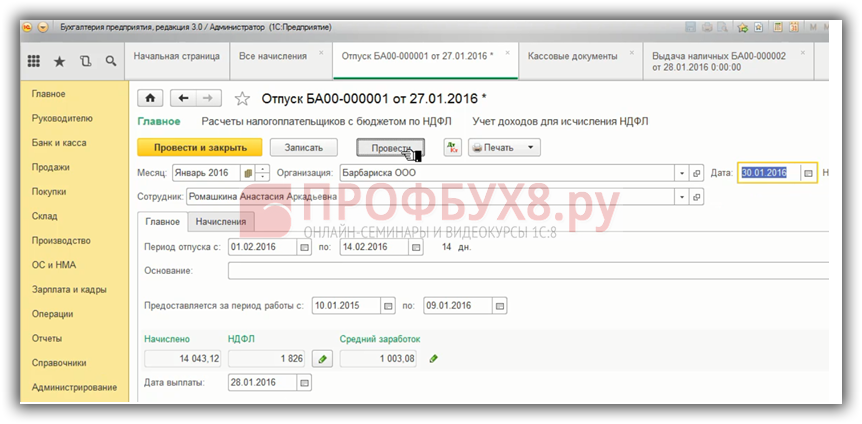This screenshot has width=862, height=424.
Task: Click the Записать button
Action: [303, 147]
